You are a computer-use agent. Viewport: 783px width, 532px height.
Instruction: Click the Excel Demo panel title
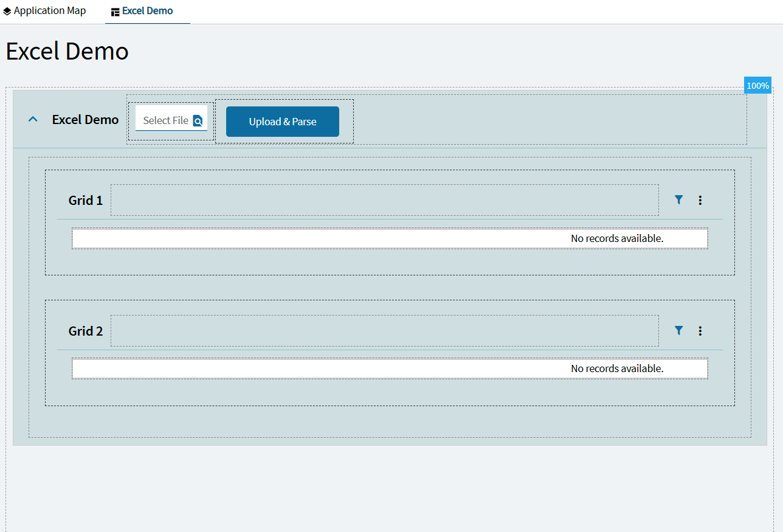pyautogui.click(x=85, y=119)
